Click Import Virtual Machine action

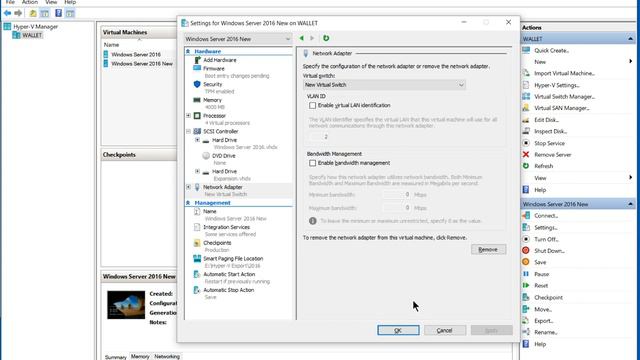tap(564, 73)
